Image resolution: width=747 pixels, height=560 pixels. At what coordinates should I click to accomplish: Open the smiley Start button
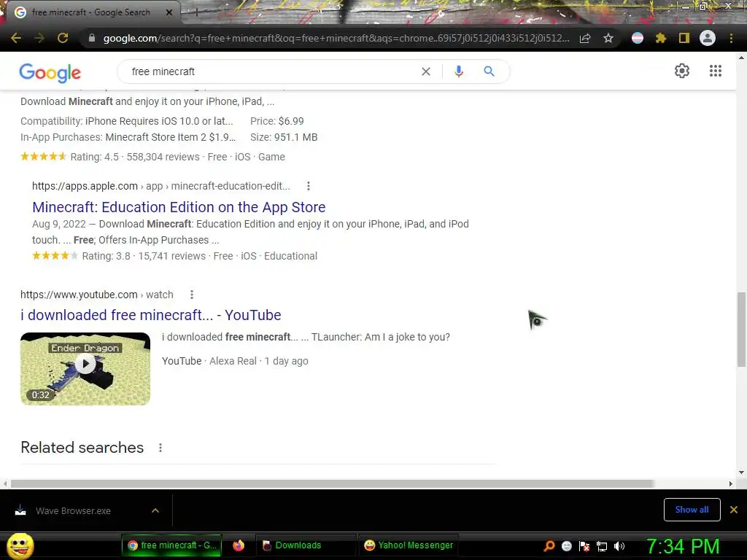20,546
